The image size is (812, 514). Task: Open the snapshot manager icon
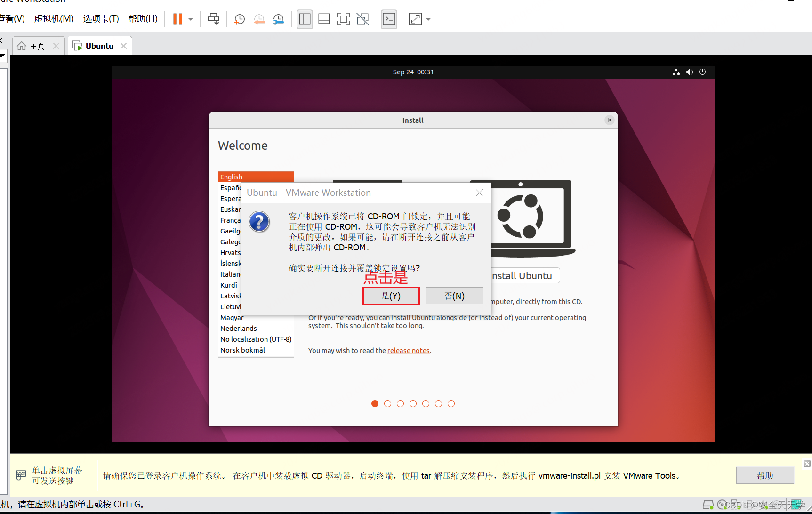tap(279, 19)
